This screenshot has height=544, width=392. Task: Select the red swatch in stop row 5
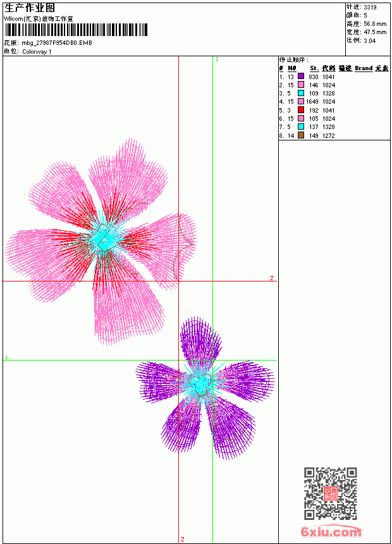301,110
